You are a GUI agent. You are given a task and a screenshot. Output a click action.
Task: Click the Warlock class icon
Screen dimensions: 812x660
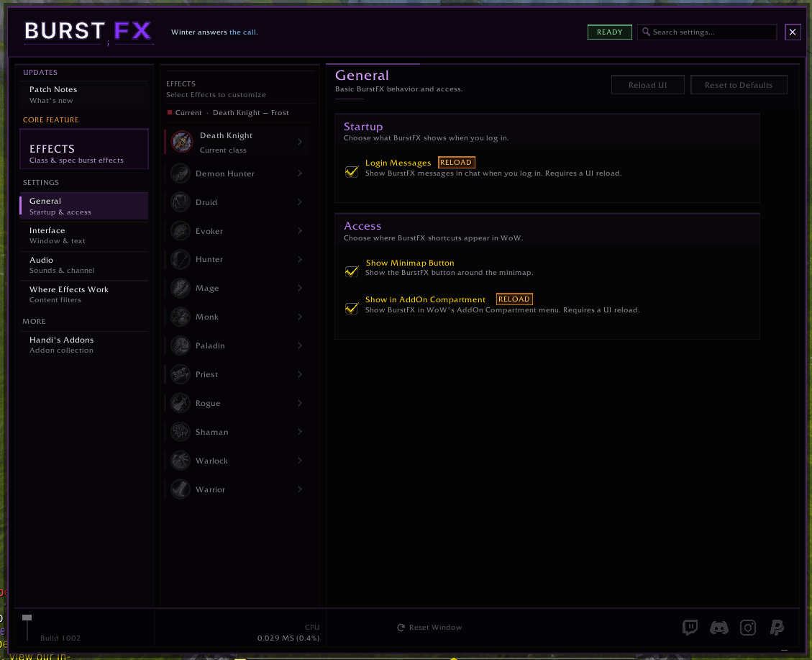(181, 461)
